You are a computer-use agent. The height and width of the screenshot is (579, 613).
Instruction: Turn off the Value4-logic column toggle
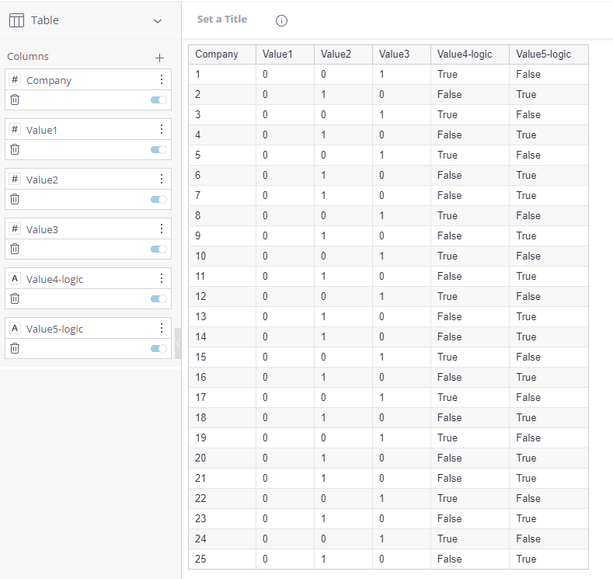point(158,299)
